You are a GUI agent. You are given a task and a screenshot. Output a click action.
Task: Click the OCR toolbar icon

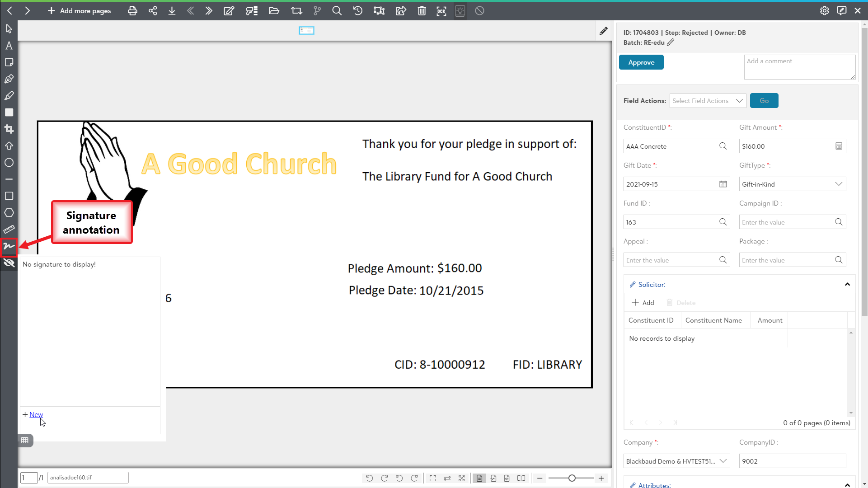[441, 11]
